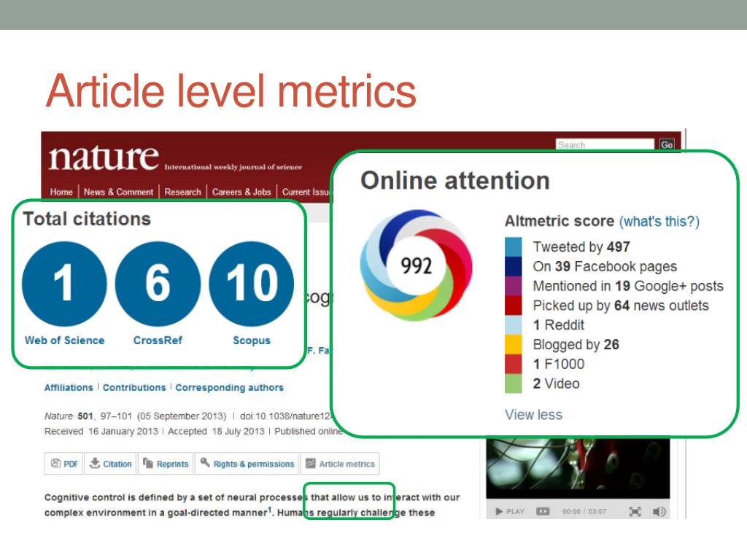Image resolution: width=747 pixels, height=560 pixels.
Task: Click the Nature journal logo
Action: coord(104,157)
